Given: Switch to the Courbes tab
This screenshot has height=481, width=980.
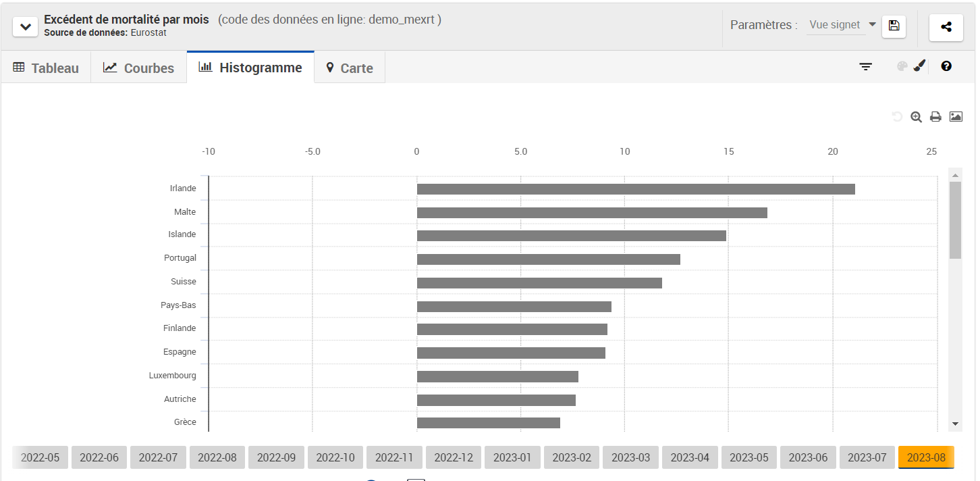Looking at the screenshot, I should (x=138, y=68).
